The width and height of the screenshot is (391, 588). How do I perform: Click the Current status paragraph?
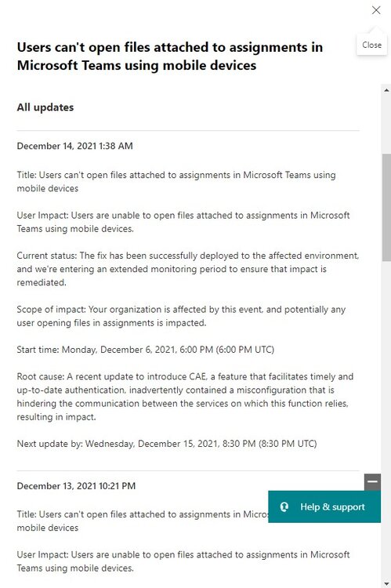coord(188,269)
